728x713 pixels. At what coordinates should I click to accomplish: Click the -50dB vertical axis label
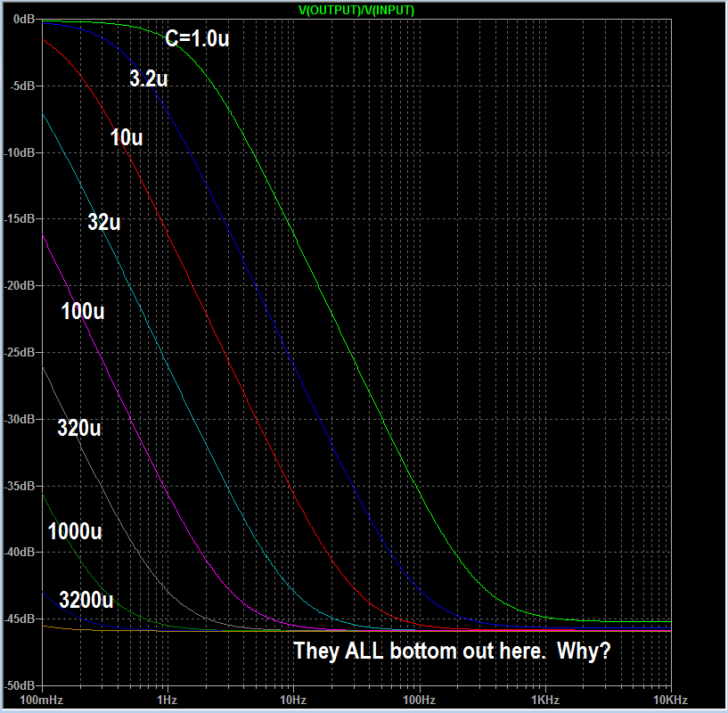tap(20, 685)
